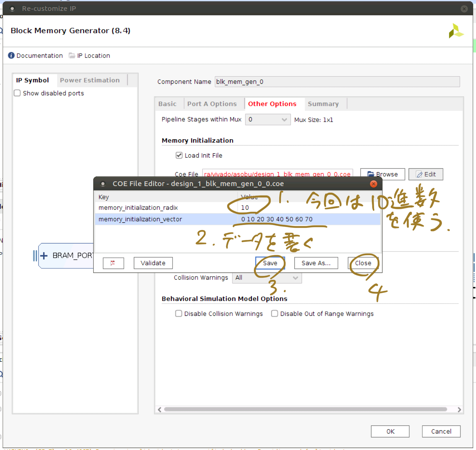476x450 pixels.
Task: Uncheck the Load Init File checkbox
Action: pos(179,155)
